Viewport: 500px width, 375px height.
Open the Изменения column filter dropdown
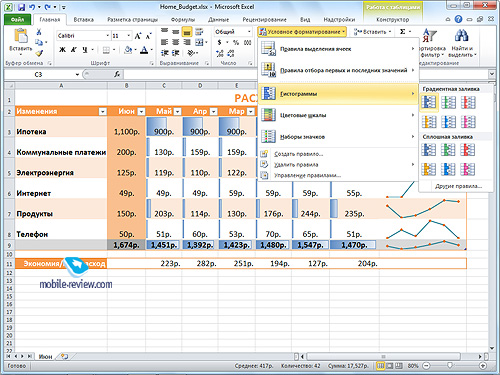[103, 111]
